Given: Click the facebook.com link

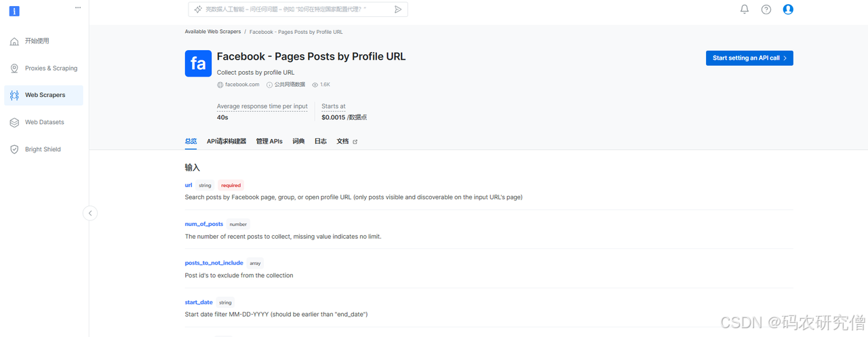Looking at the screenshot, I should (x=242, y=85).
